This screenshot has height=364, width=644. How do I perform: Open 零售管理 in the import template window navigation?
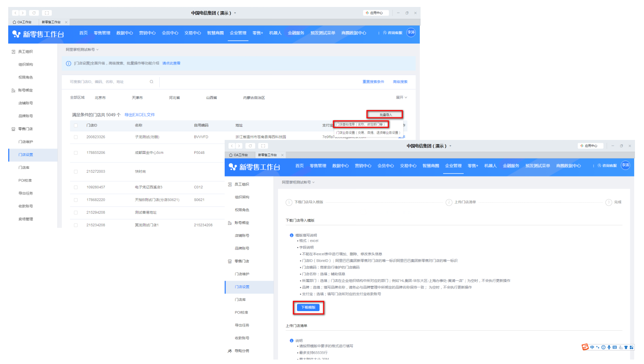[x=318, y=166]
